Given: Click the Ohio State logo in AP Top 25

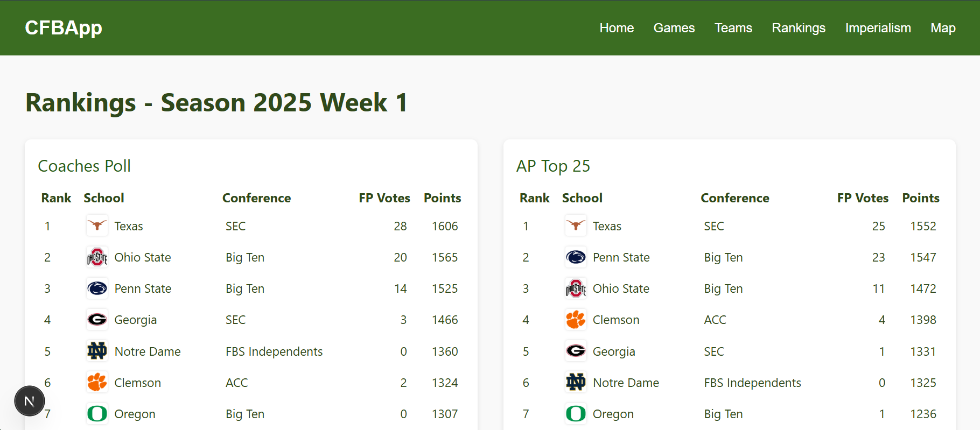Looking at the screenshot, I should (x=575, y=288).
